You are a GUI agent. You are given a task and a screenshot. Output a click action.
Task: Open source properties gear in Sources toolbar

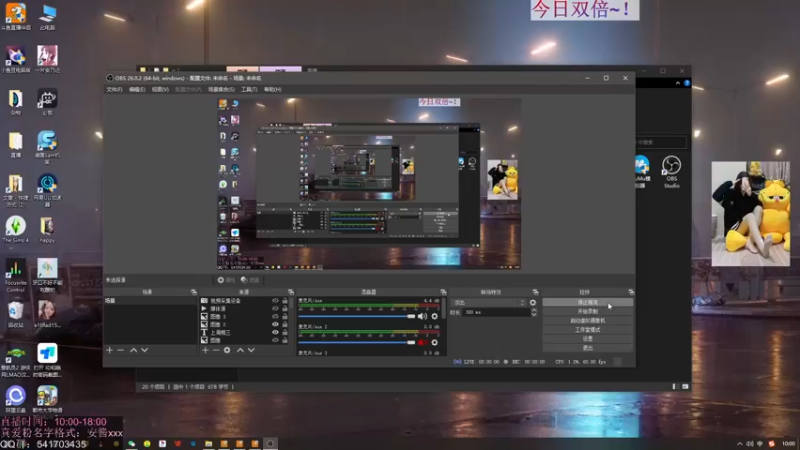227,350
